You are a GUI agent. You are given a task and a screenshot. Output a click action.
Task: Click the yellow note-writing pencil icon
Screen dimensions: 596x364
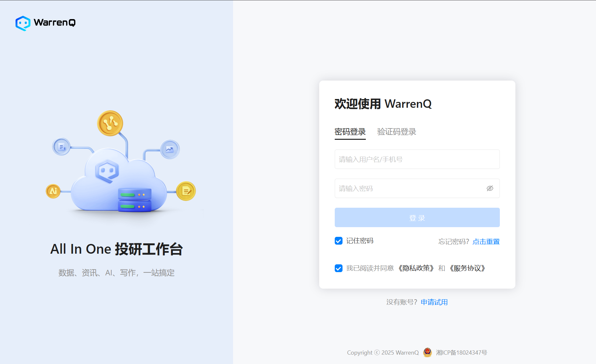[x=186, y=191]
